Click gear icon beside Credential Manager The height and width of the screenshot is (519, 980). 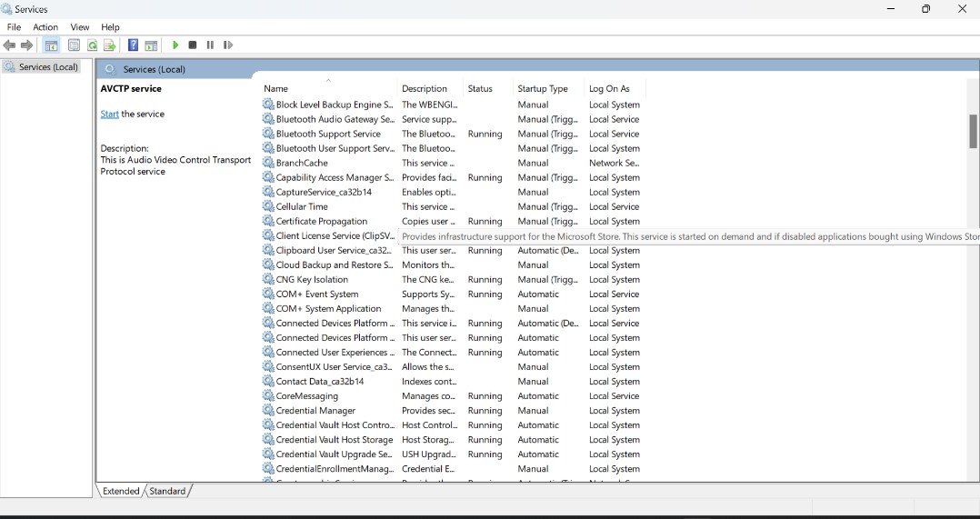tap(268, 410)
